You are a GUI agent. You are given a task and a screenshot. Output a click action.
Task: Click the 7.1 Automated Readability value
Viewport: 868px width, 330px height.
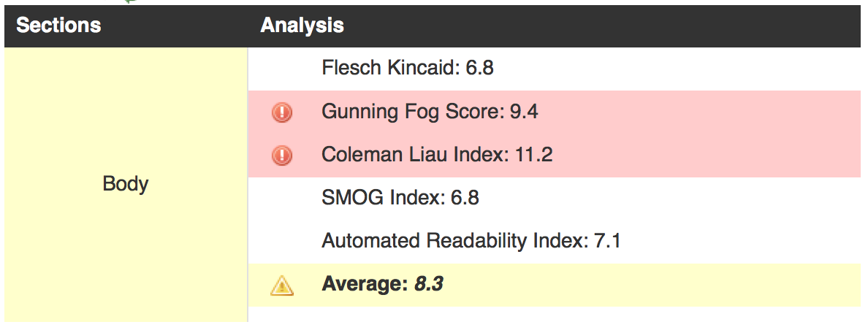coord(606,241)
